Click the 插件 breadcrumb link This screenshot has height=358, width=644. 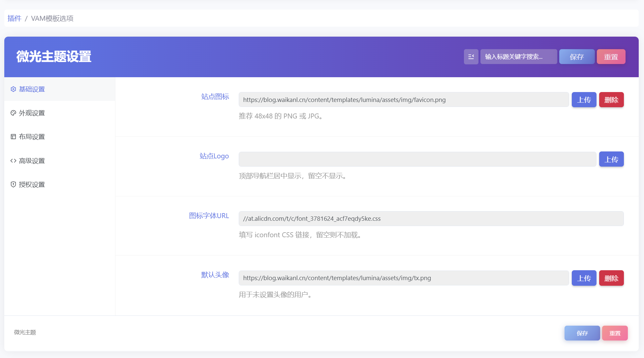pyautogui.click(x=15, y=18)
